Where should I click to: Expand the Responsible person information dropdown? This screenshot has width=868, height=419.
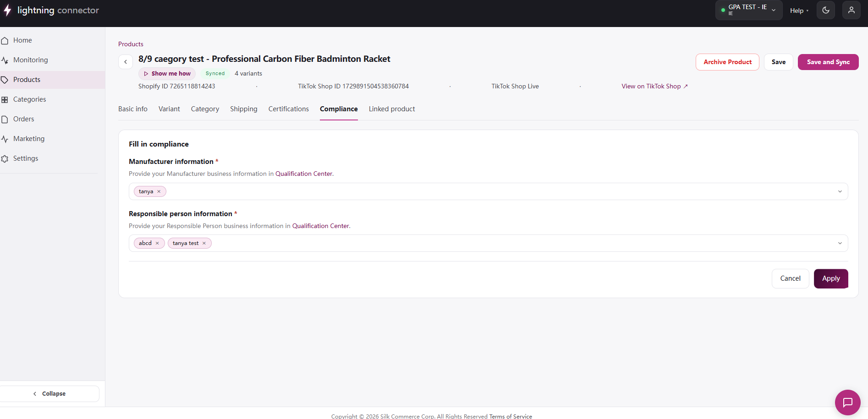click(x=840, y=243)
